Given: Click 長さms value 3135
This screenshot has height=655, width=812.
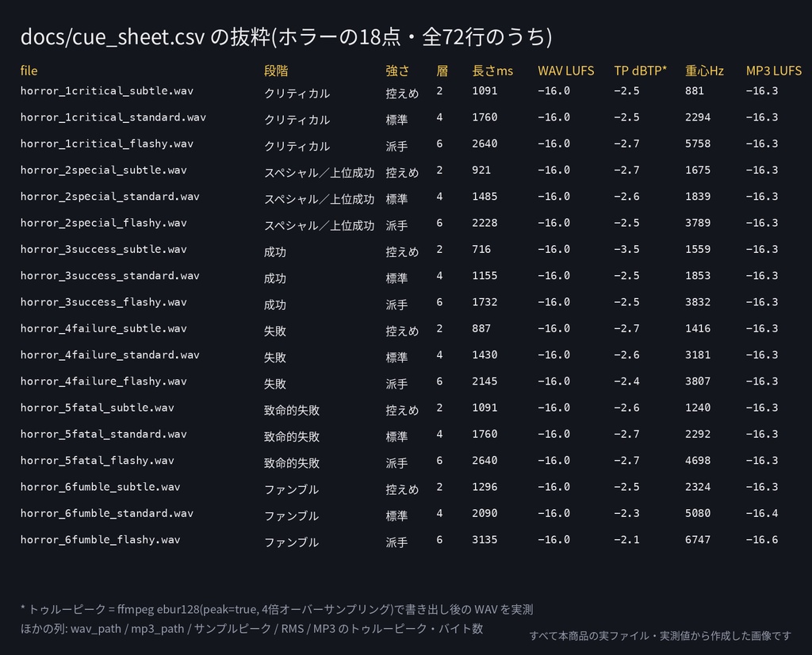Looking at the screenshot, I should 485,539.
